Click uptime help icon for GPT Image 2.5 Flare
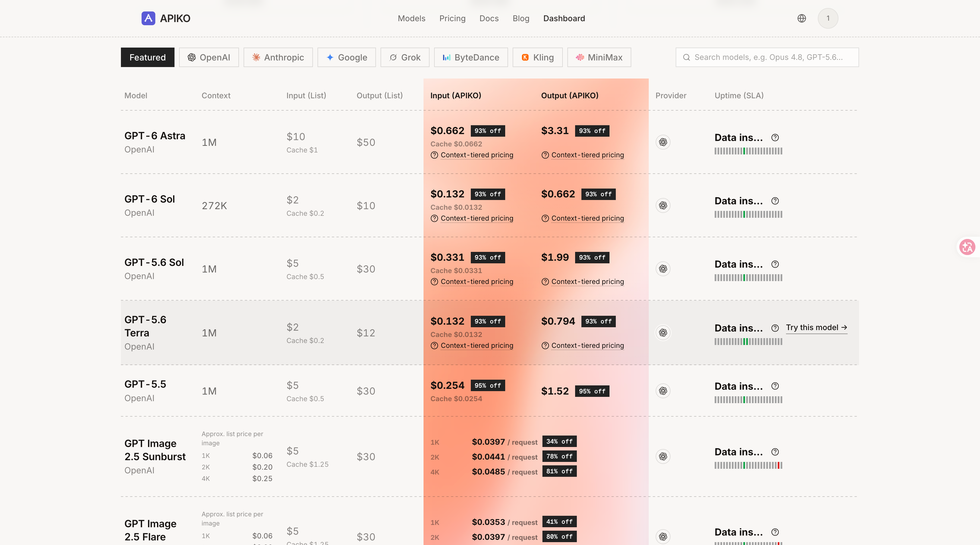The image size is (980, 545). pos(775,532)
